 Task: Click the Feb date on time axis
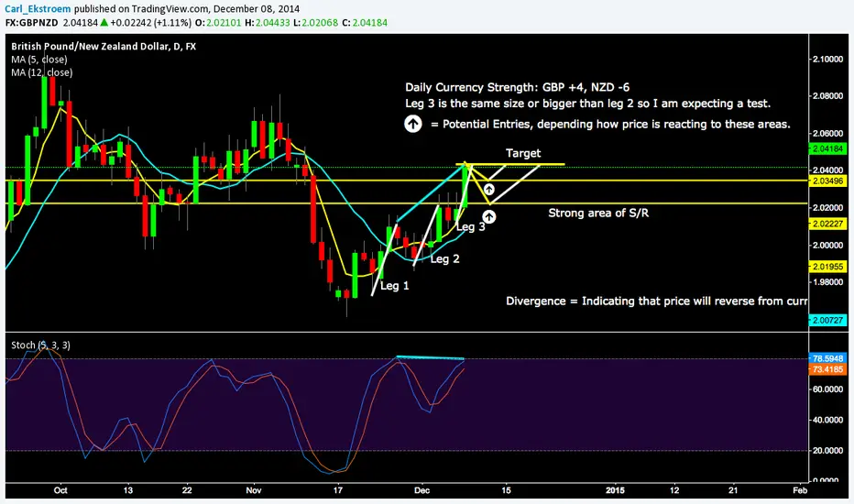click(800, 490)
